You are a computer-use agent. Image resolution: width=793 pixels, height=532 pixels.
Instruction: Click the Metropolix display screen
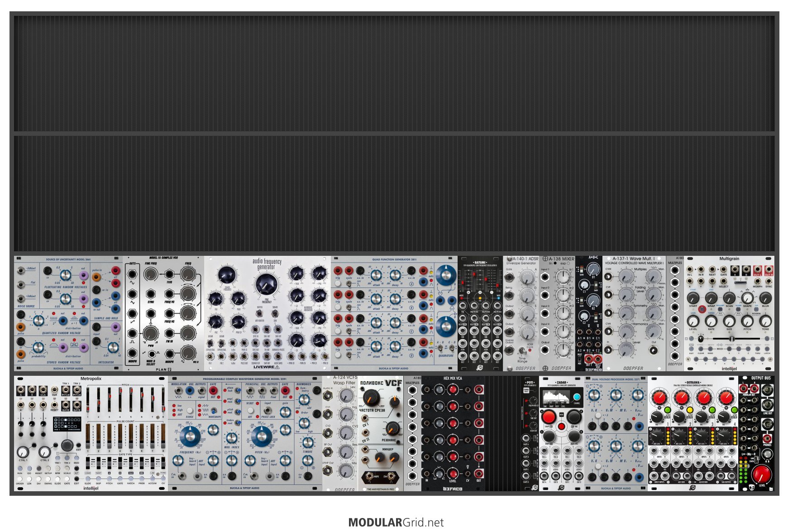67,423
